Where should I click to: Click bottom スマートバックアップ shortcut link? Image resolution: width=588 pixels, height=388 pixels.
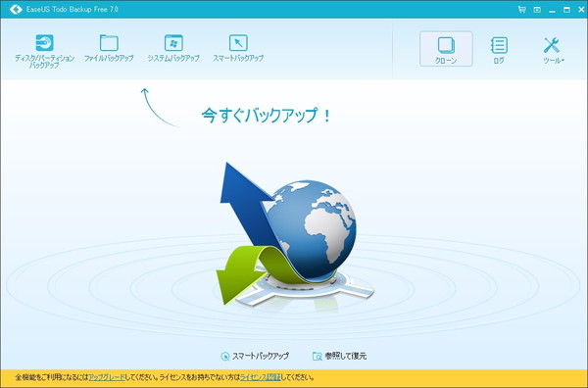tap(255, 356)
